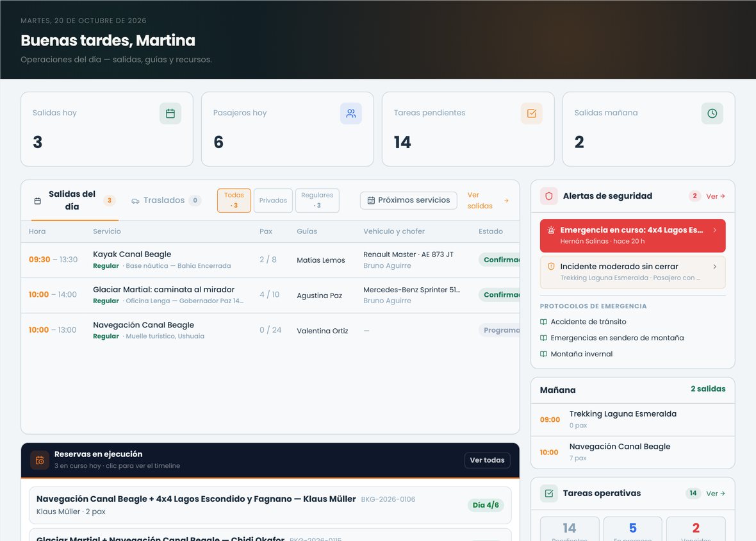
Task: Open the Tareas pendientes stat card
Action: [468, 129]
